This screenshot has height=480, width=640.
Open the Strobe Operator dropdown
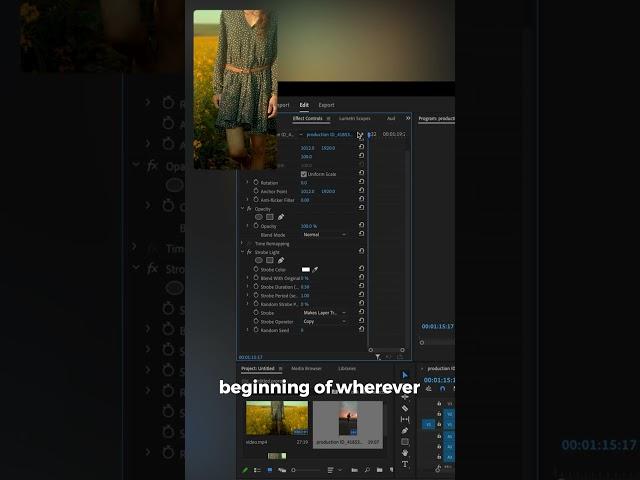(323, 321)
